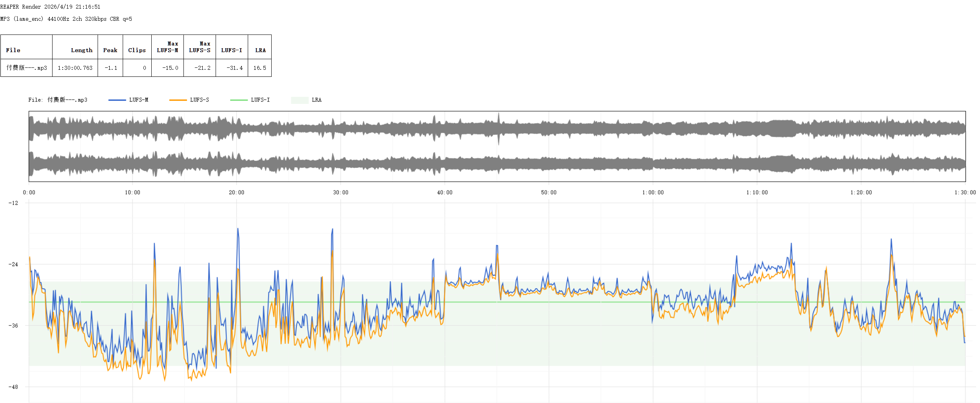Click the blue LUFS-M legend line
Image resolution: width=980 pixels, height=403 pixels.
pyautogui.click(x=117, y=100)
